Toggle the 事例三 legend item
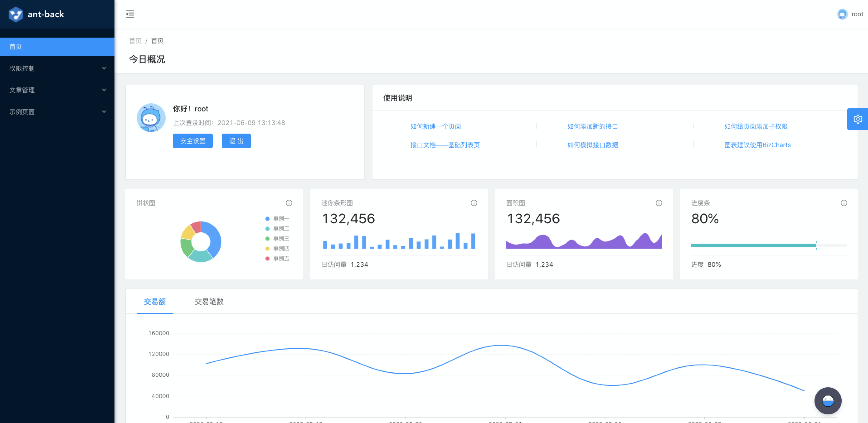Image resolution: width=868 pixels, height=423 pixels. tap(277, 238)
